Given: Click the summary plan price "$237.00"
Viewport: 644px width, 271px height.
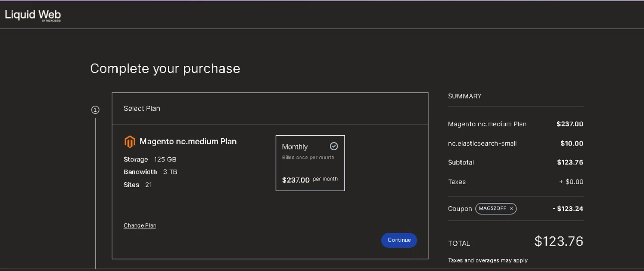Looking at the screenshot, I should tap(570, 124).
